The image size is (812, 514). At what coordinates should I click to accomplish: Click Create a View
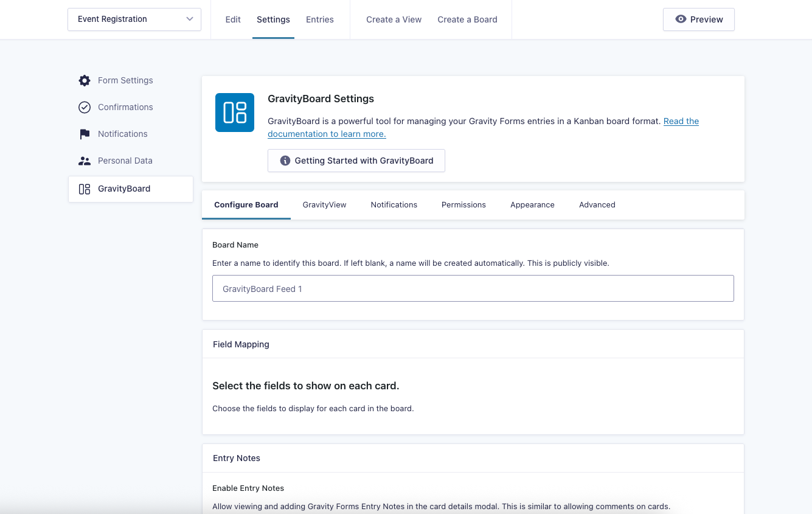pyautogui.click(x=394, y=19)
